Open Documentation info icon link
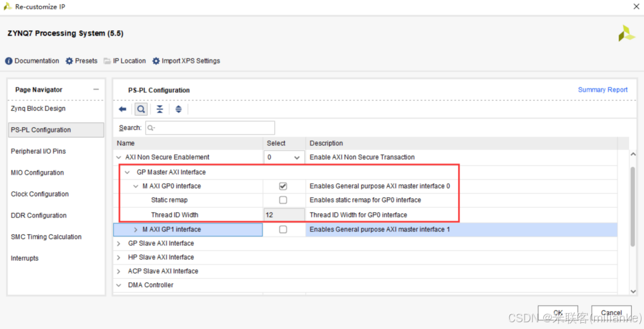Screen dimensions: 644x329 tap(32, 61)
